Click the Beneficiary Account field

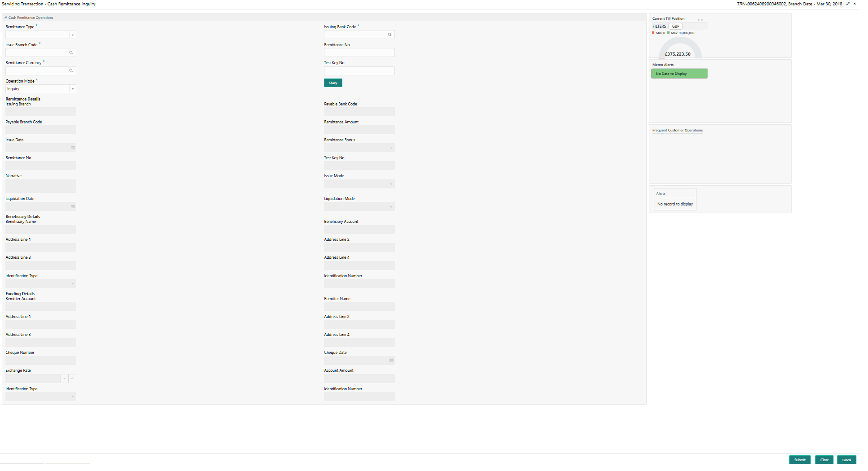359,230
